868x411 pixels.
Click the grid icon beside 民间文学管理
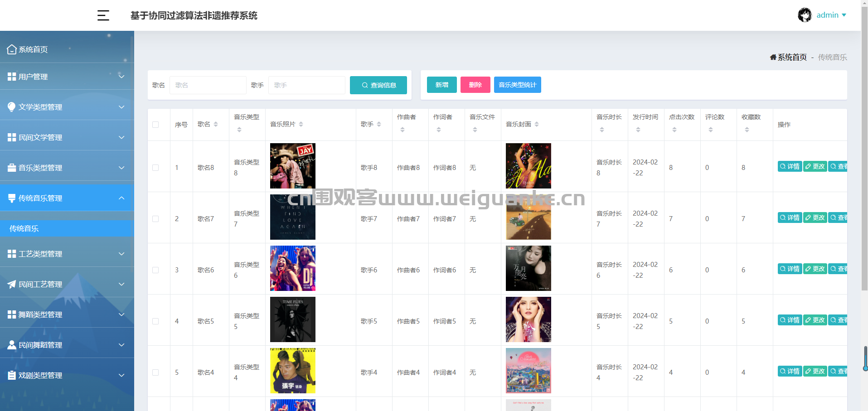[x=12, y=137]
